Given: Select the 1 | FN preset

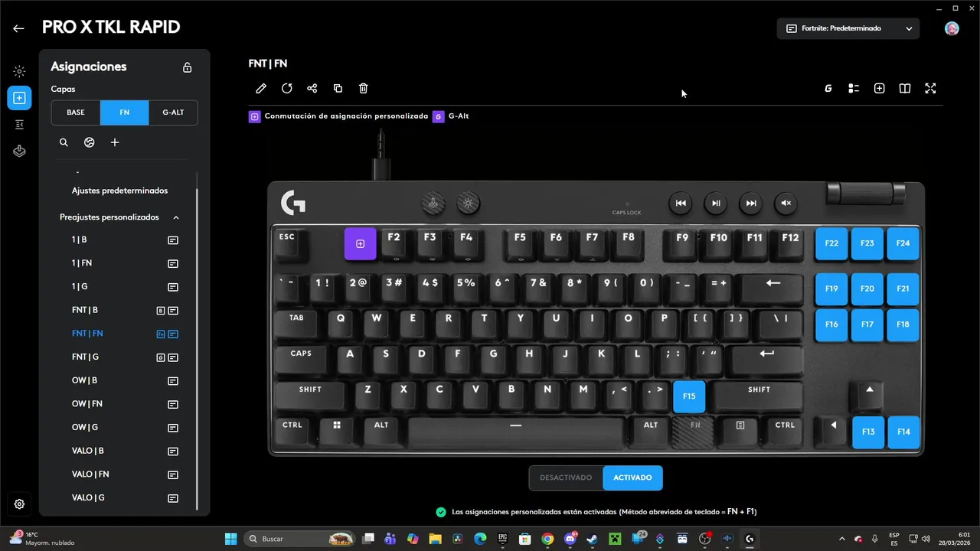Looking at the screenshot, I should click(81, 263).
